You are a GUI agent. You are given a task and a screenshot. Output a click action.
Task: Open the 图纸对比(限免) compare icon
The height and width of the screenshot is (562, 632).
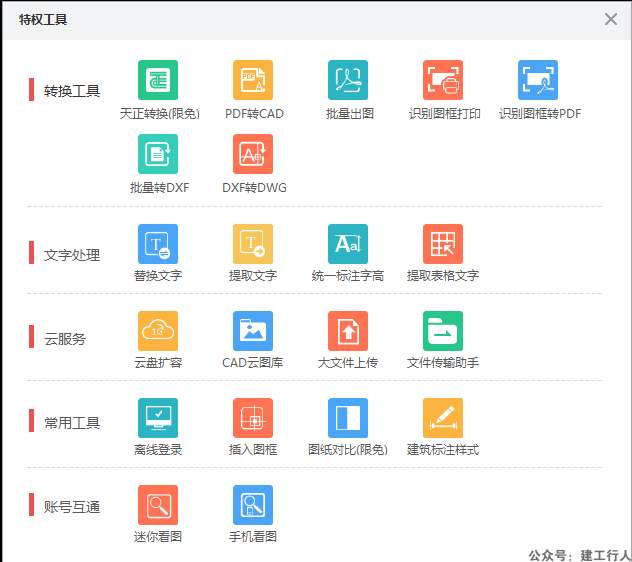(348, 418)
